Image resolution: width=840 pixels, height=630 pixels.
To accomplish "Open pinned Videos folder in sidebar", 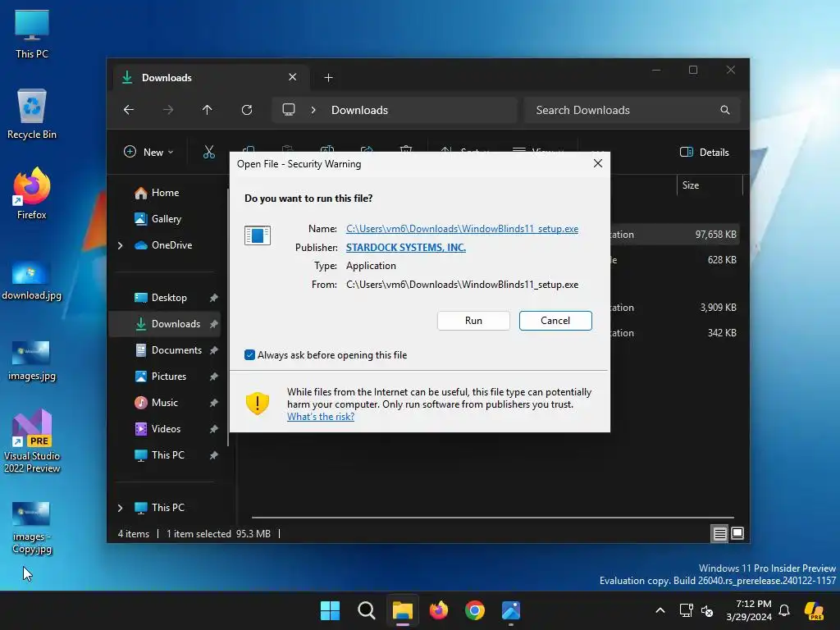I will 166,428.
